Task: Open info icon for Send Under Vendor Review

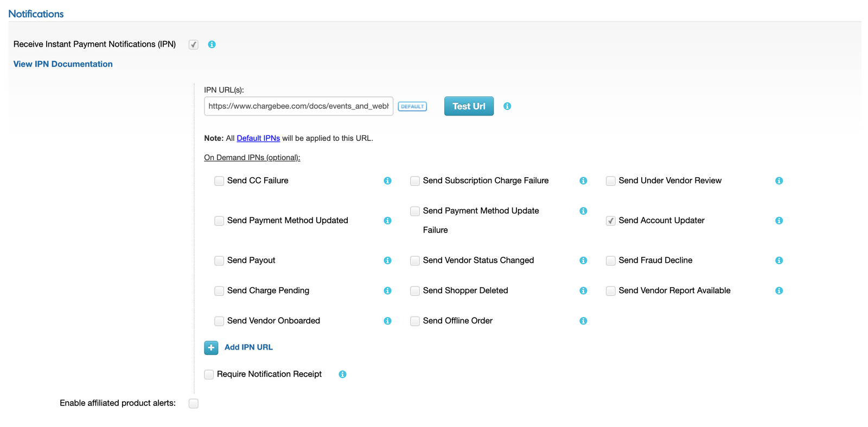Action: 779,181
